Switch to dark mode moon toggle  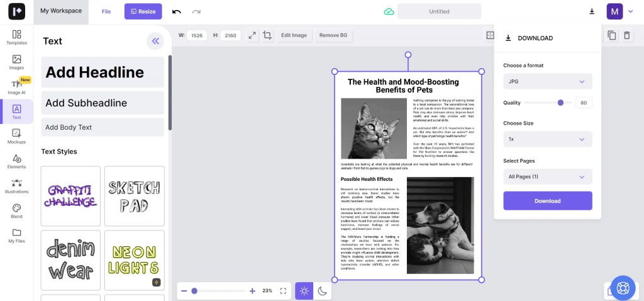pyautogui.click(x=323, y=291)
